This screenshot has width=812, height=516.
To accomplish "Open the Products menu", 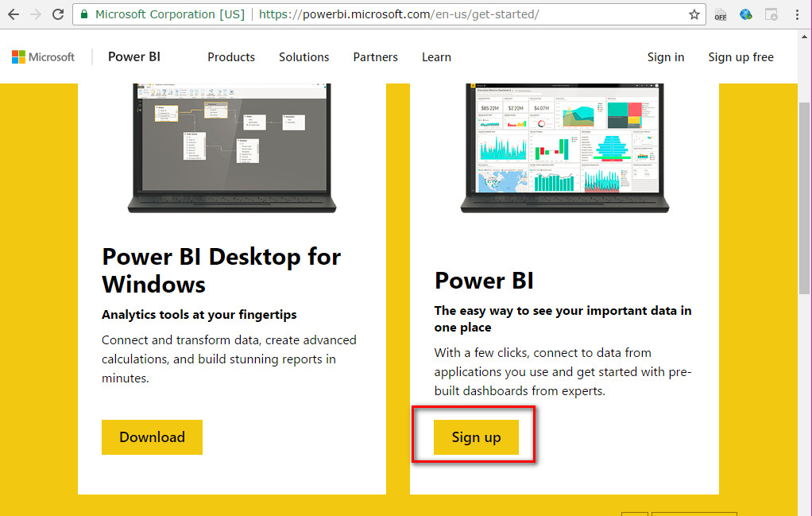I will point(230,56).
